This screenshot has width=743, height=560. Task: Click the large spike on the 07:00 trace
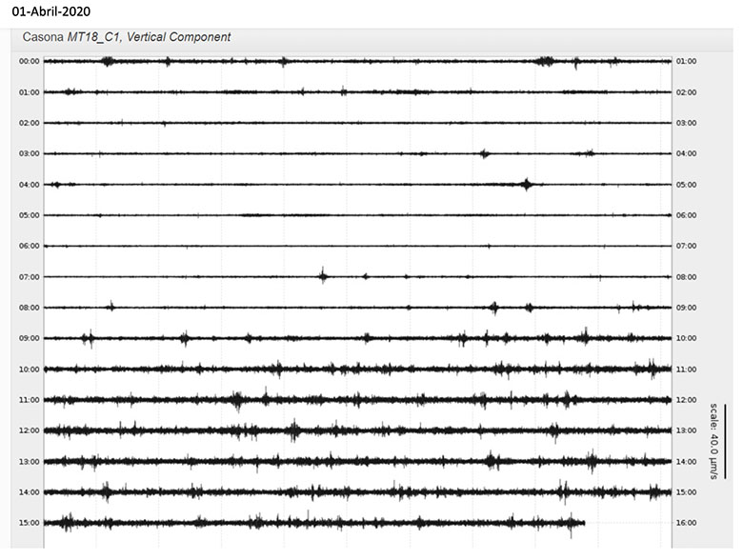point(323,276)
